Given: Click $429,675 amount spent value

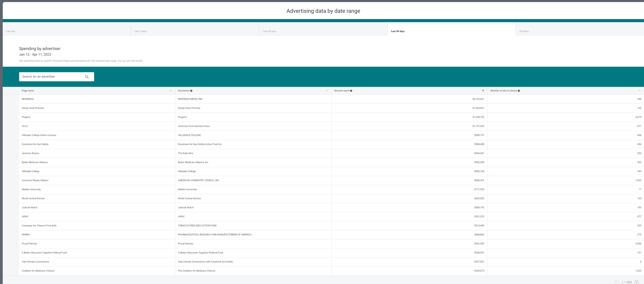Looking at the screenshot, I should point(479,271).
